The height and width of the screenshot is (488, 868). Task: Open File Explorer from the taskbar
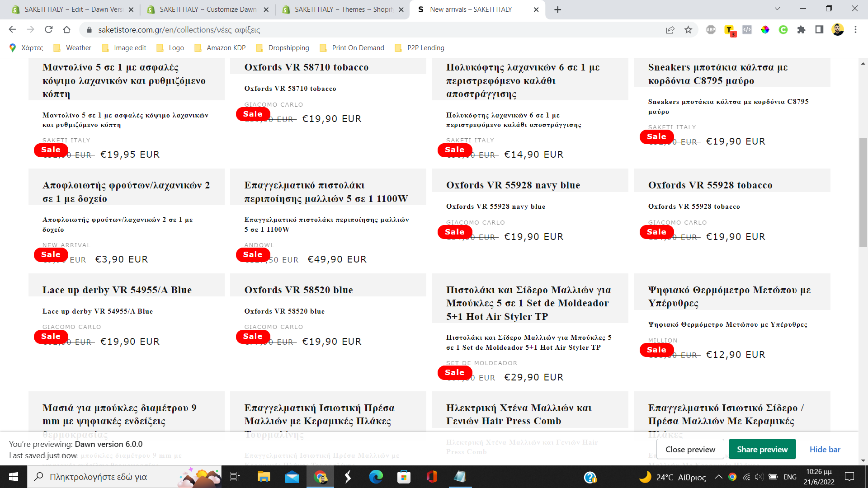point(264,477)
